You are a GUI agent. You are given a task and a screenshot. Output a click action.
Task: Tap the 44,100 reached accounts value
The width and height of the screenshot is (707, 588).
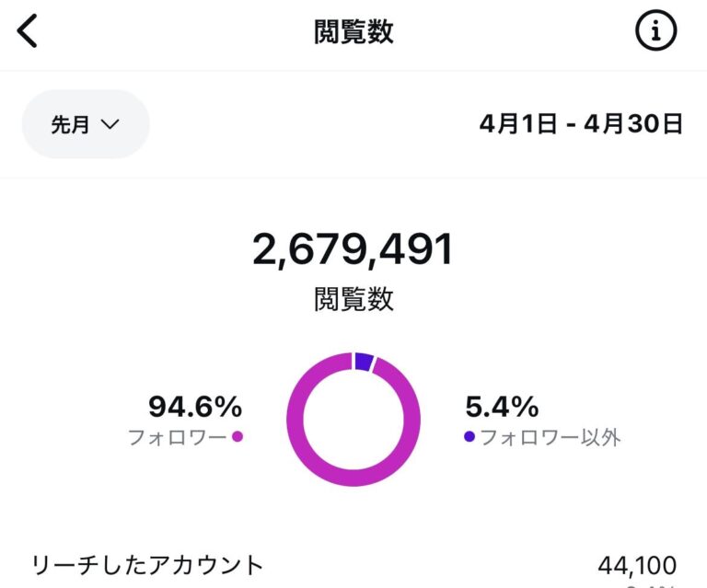click(637, 565)
